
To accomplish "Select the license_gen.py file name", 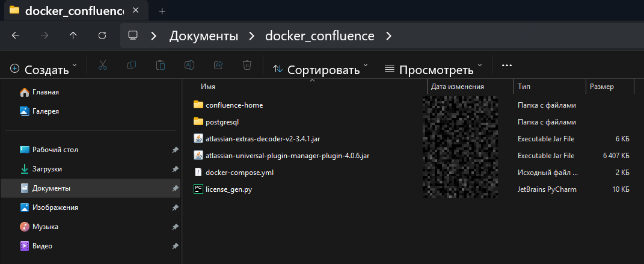I will (228, 189).
